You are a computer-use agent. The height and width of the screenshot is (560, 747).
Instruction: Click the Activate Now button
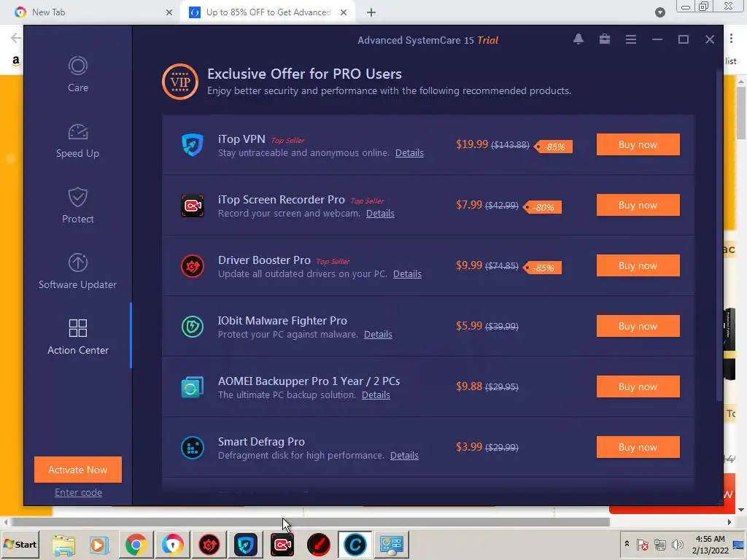tap(78, 470)
